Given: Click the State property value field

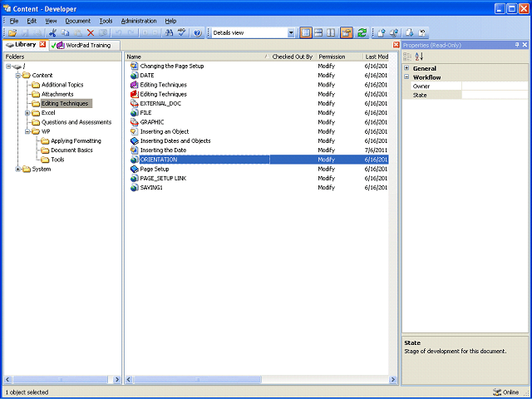Looking at the screenshot, I should point(495,95).
